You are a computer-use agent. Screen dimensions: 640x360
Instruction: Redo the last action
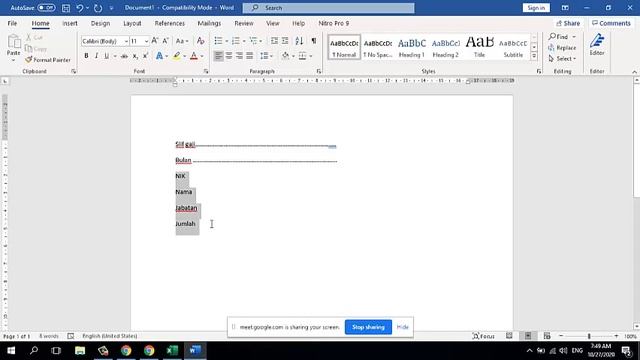tap(98, 8)
